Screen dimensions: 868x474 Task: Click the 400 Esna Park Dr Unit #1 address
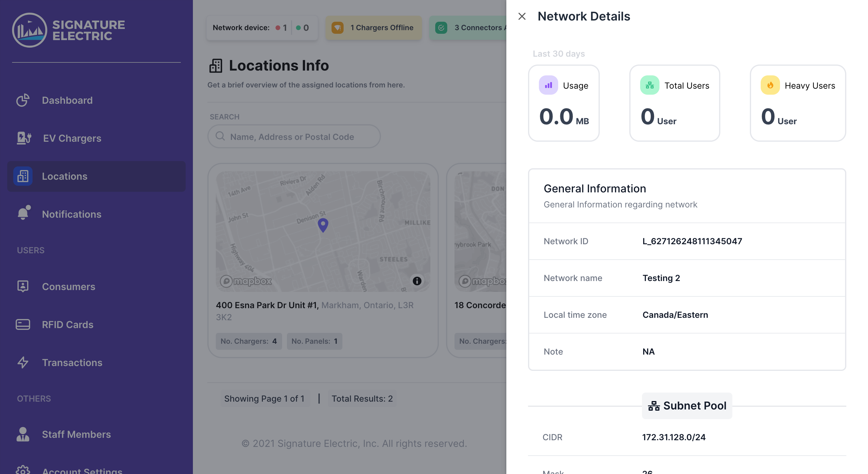pyautogui.click(x=267, y=305)
